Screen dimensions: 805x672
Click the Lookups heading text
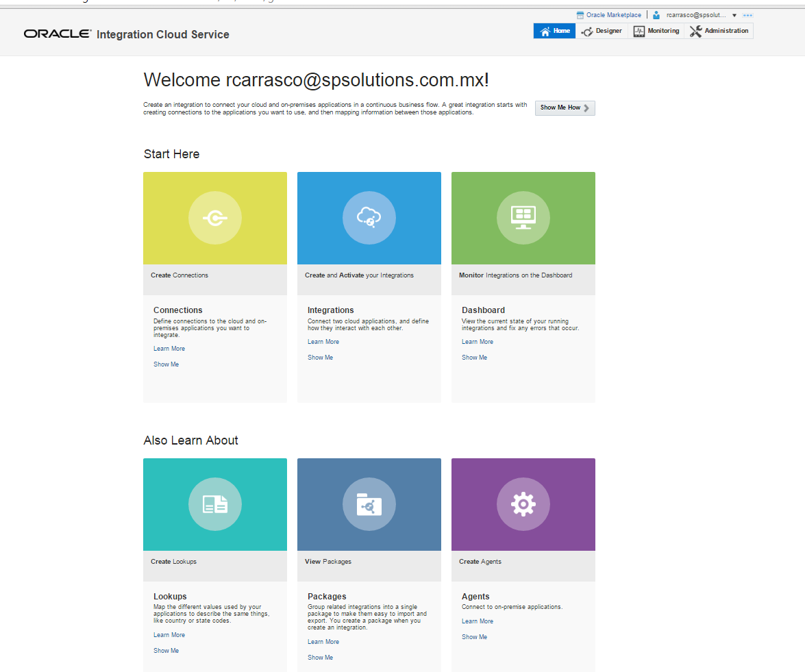[x=170, y=597]
